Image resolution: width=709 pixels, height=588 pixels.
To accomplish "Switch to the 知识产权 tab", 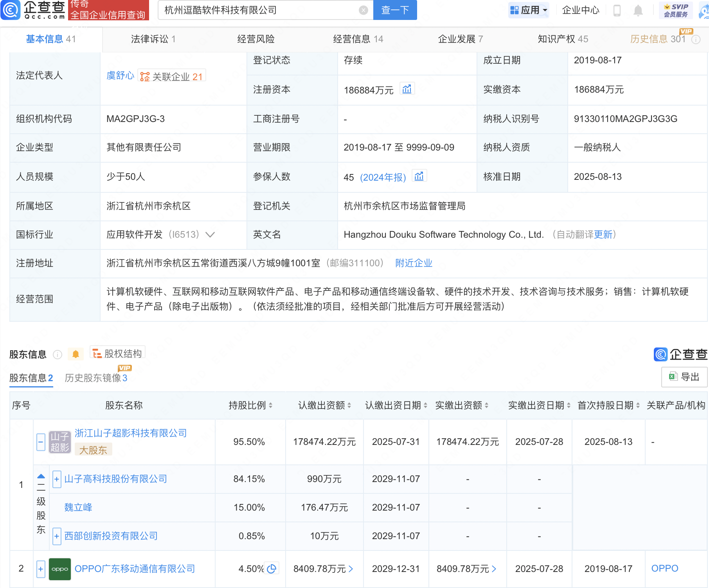I will pyautogui.click(x=562, y=39).
